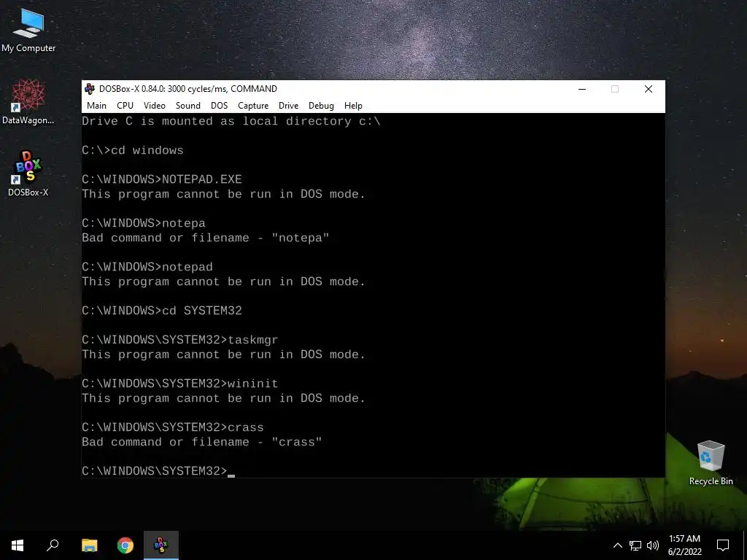747x560 pixels.
Task: Close the DOSBox-X window
Action: coord(649,89)
